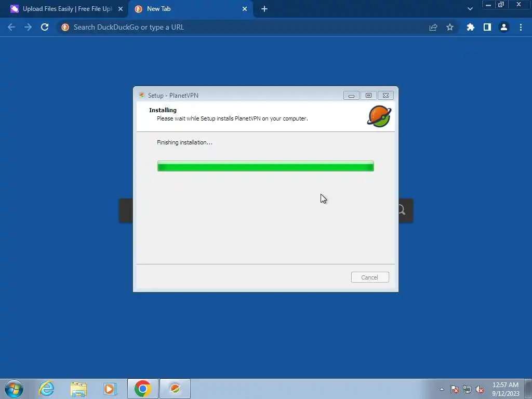The width and height of the screenshot is (532, 399).
Task: Open Chrome's three-dot menu
Action: point(521,27)
